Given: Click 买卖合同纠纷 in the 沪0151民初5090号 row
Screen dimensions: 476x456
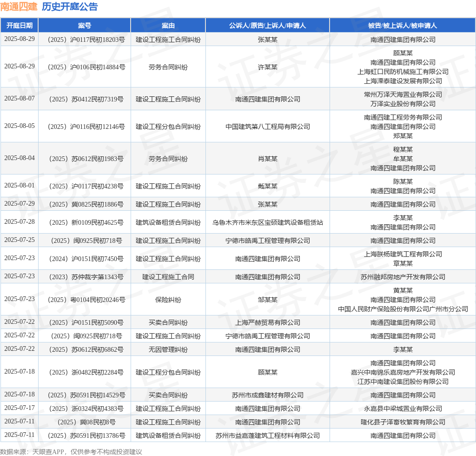Looking at the screenshot, I should coord(168,322).
